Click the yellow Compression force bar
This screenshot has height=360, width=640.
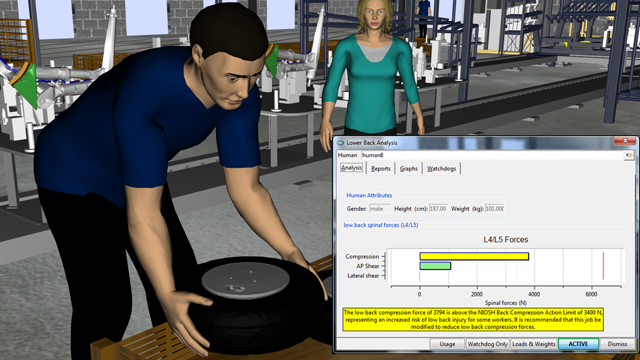click(x=474, y=256)
